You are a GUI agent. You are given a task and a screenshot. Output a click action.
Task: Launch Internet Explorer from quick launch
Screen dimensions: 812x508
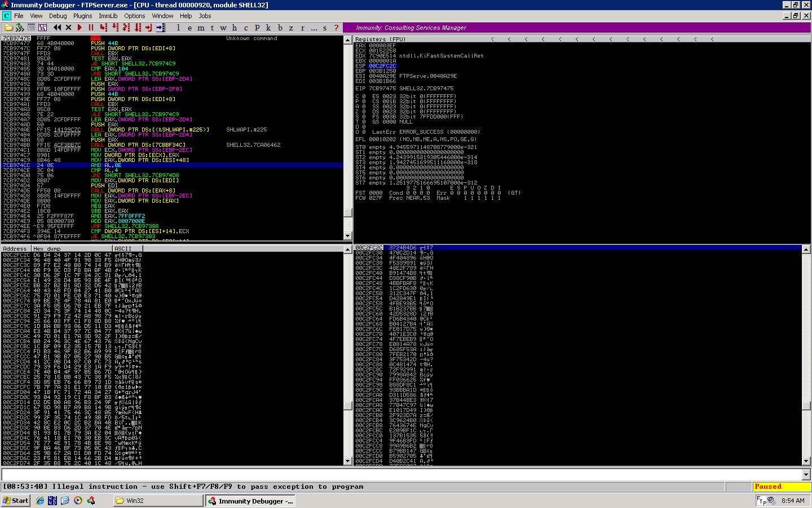point(40,501)
